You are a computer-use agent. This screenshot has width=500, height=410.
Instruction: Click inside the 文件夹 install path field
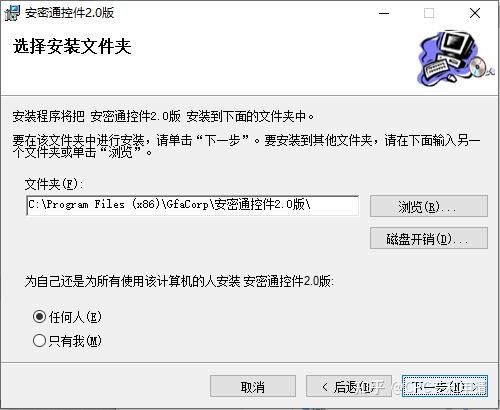193,205
